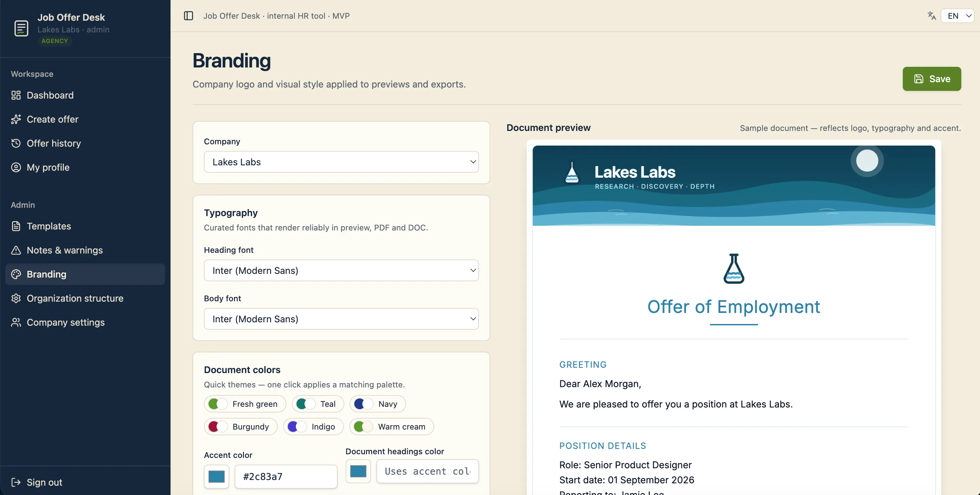Click the GREETING section label
The image size is (980, 495).
[x=583, y=365]
